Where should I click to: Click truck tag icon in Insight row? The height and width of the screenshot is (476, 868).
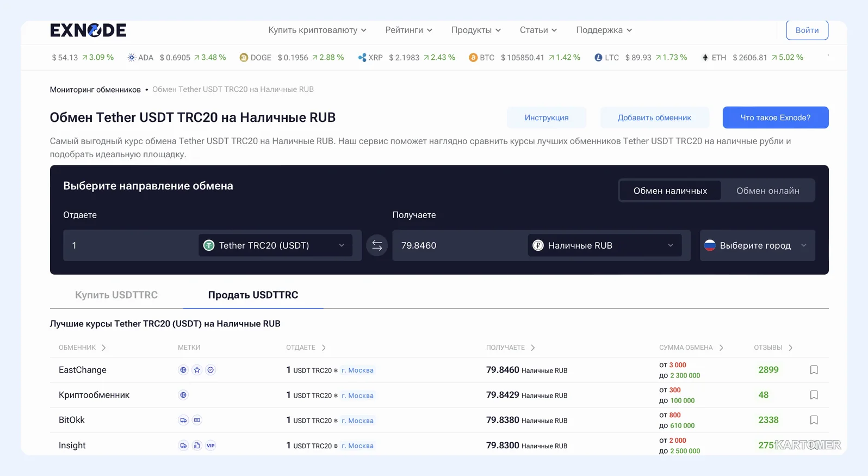[x=183, y=446]
